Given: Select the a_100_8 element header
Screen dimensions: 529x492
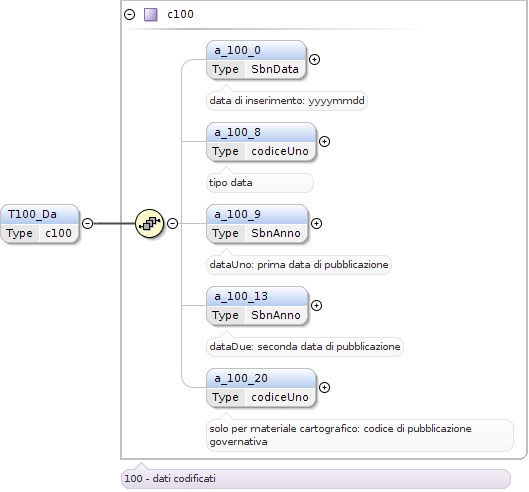Looking at the screenshot, I should coord(261,132).
